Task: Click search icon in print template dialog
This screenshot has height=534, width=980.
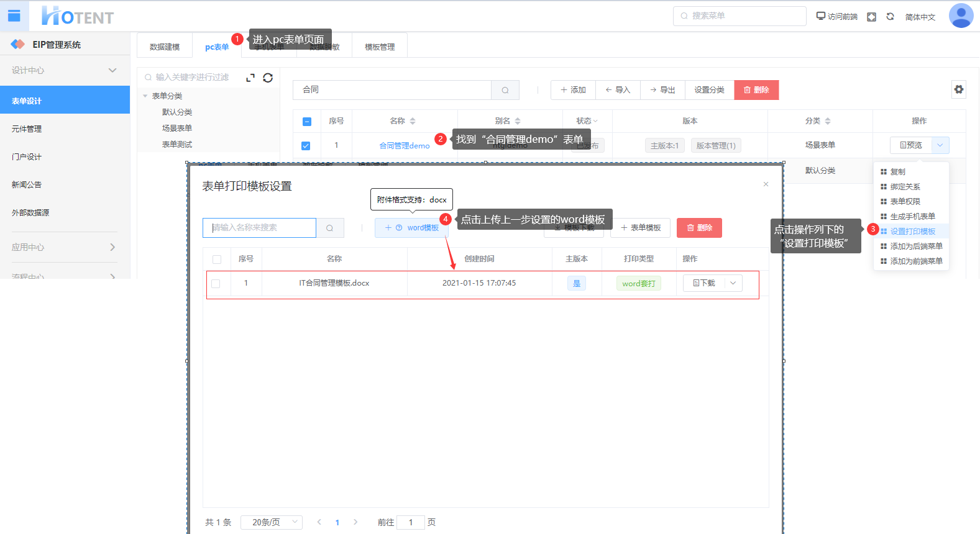Action: (x=330, y=228)
